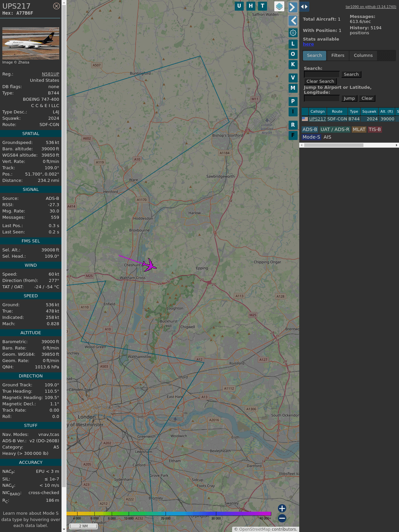Sort table by Squawk column

pos(369,112)
